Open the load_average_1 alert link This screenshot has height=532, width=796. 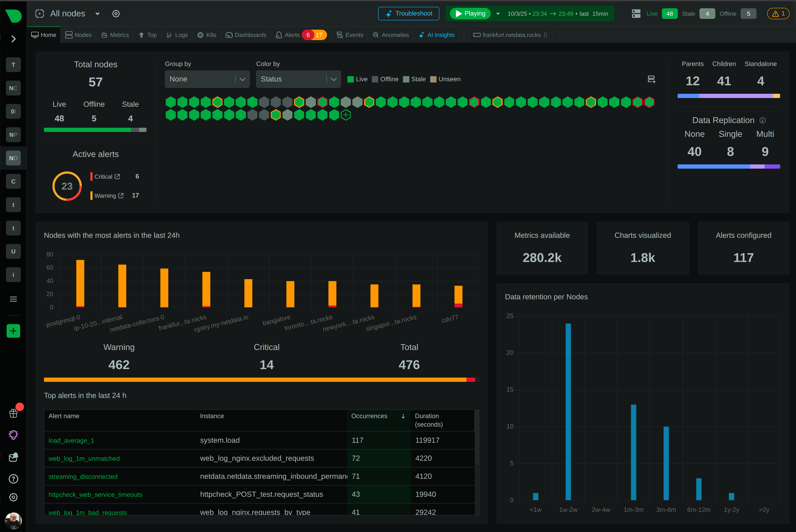pyautogui.click(x=71, y=440)
